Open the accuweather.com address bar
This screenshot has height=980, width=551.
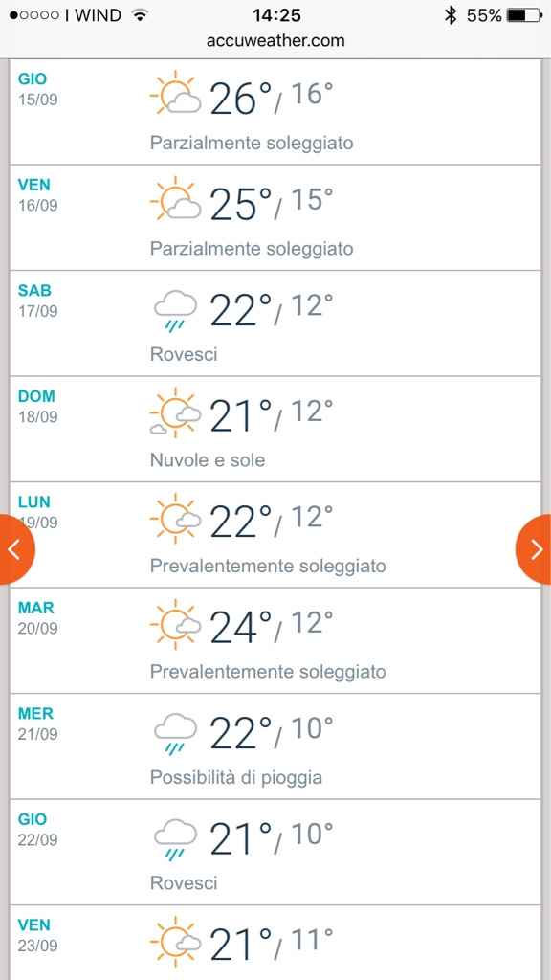click(275, 40)
